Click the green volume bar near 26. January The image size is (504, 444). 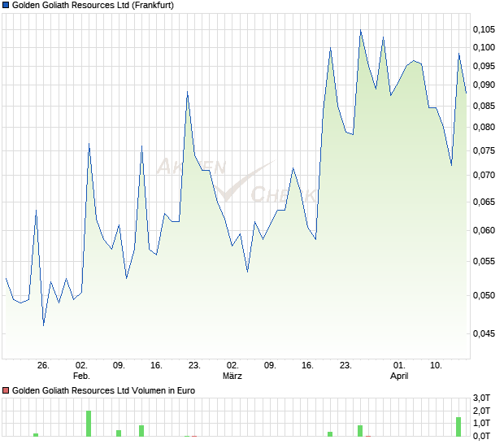click(x=36, y=434)
